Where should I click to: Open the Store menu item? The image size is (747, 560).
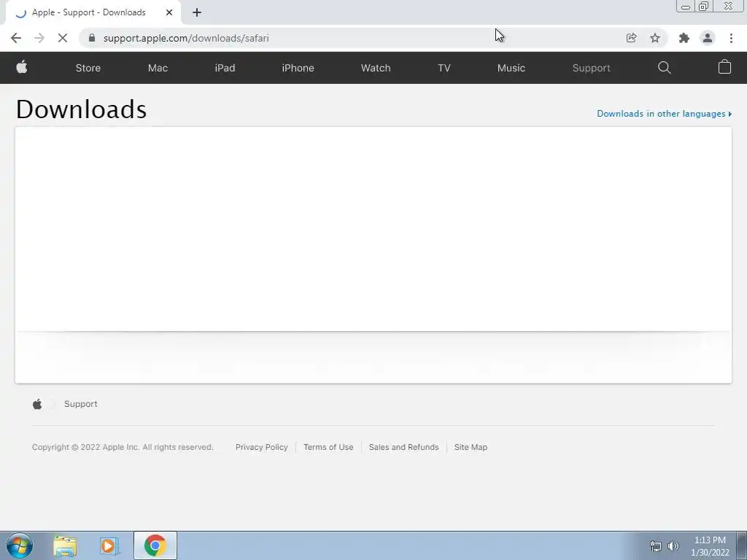tap(88, 68)
